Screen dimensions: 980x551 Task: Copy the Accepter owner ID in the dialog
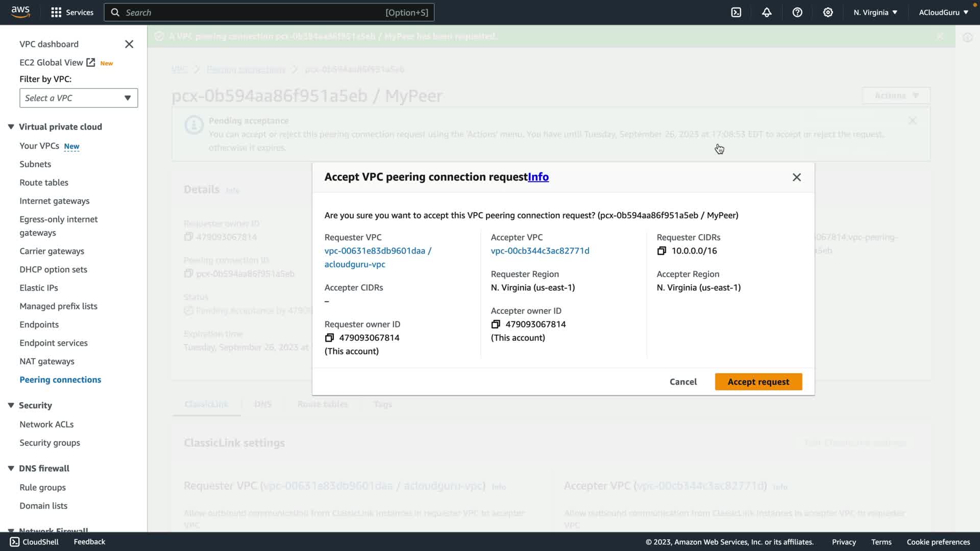[x=496, y=324]
